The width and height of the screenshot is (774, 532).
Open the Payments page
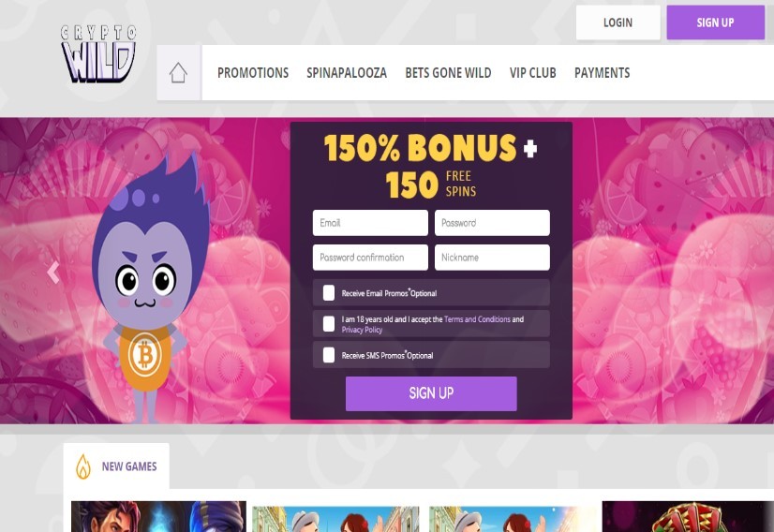602,73
